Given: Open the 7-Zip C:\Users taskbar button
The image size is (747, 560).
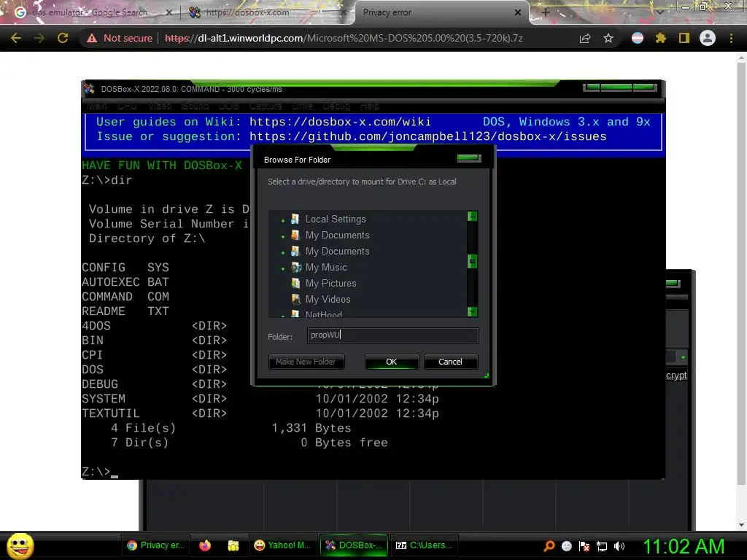Looking at the screenshot, I should point(425,545).
